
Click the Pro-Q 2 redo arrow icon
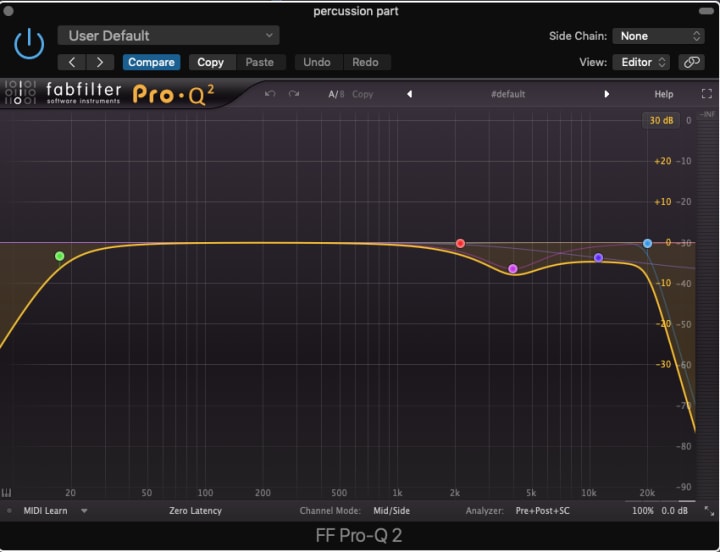(x=294, y=94)
